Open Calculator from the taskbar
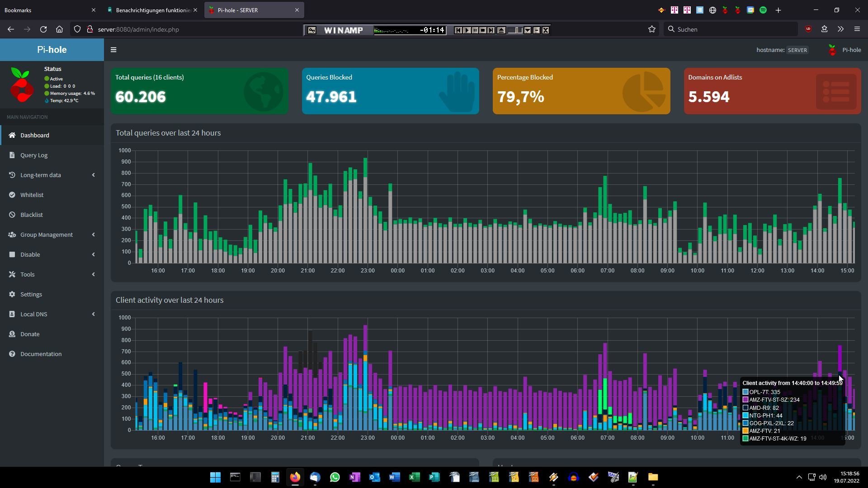 click(x=275, y=477)
